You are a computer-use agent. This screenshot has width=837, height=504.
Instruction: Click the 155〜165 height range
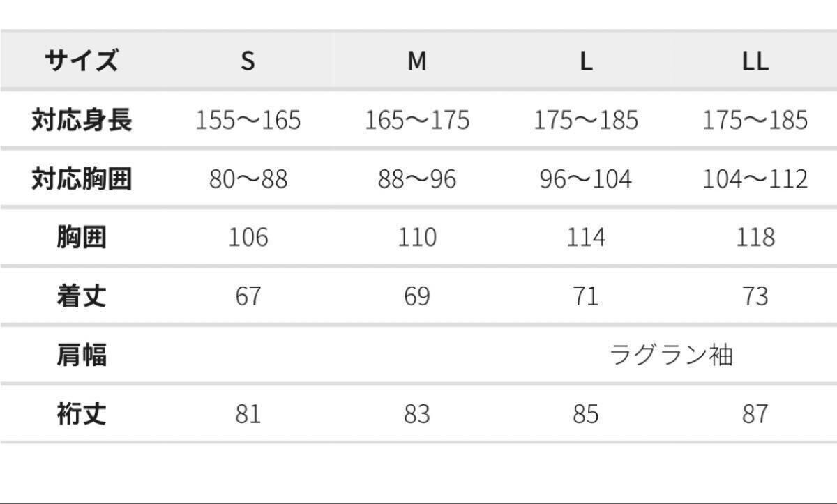click(x=248, y=121)
